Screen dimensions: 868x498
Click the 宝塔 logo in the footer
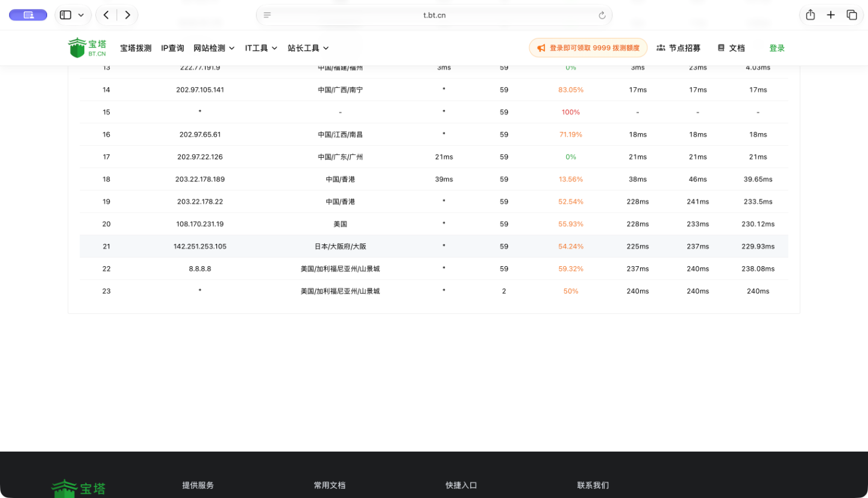pos(78,488)
